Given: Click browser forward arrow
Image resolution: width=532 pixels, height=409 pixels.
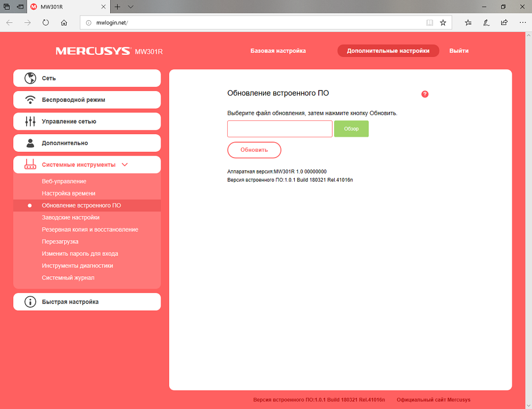Looking at the screenshot, I should click(x=28, y=23).
